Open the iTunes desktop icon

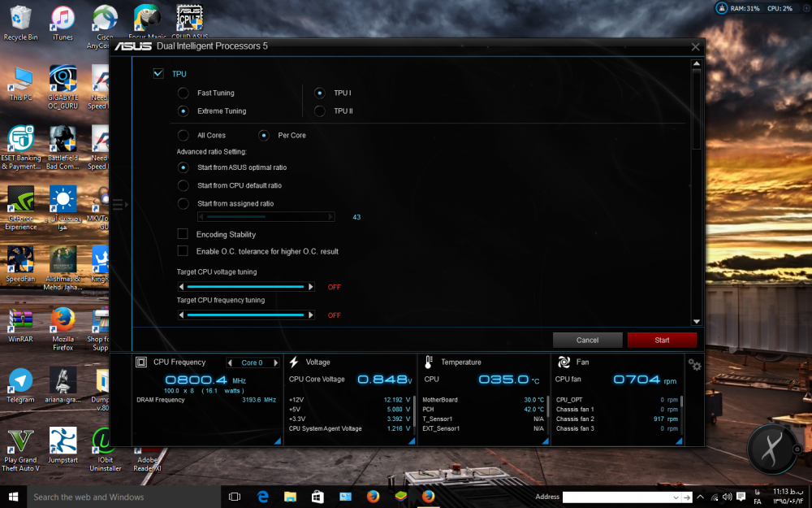pos(63,24)
